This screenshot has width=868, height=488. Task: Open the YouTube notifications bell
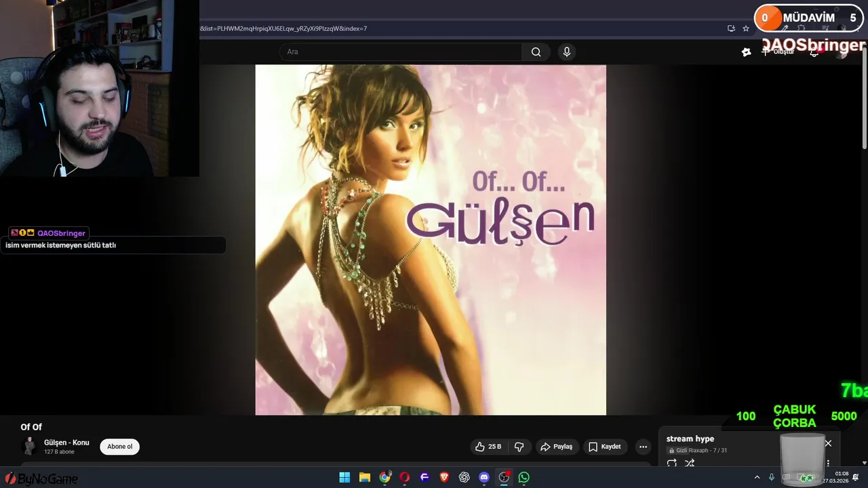tap(814, 52)
